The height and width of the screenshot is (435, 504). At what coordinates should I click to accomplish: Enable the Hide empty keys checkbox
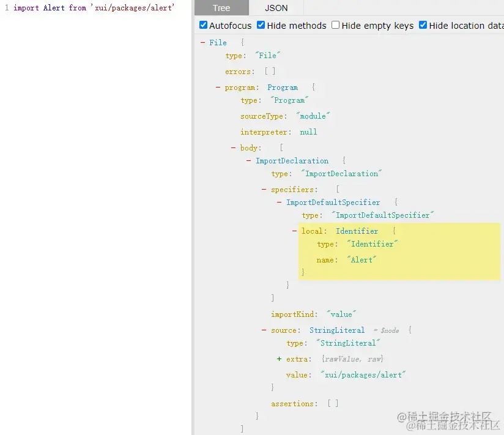point(335,25)
